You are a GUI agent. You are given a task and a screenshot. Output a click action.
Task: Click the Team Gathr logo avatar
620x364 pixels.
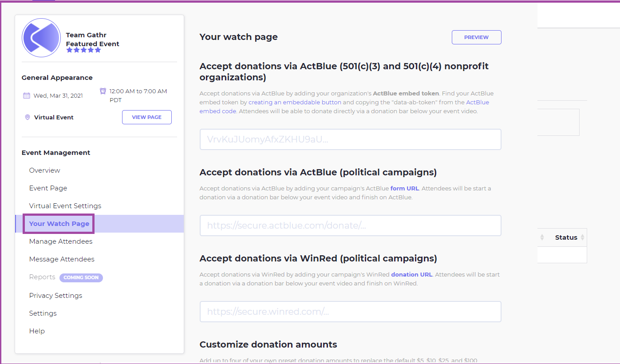tap(41, 38)
